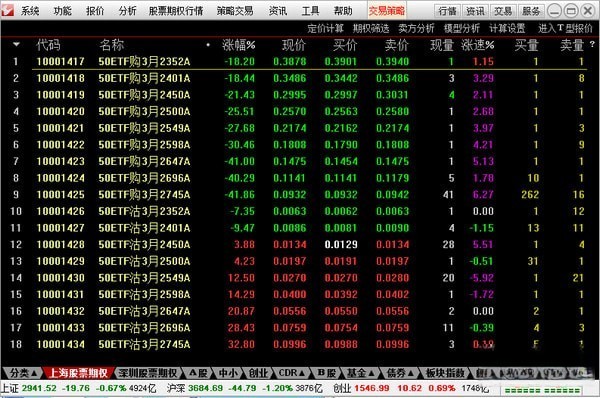Sort by 买价 column header

[x=345, y=45]
